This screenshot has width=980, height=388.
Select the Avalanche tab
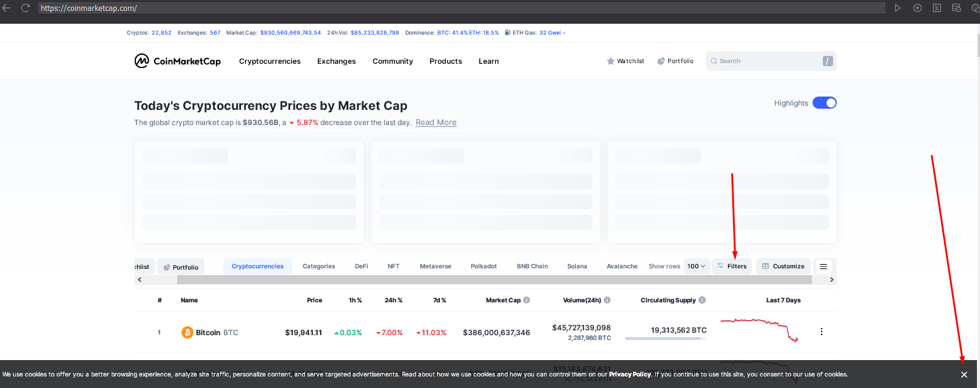(622, 267)
